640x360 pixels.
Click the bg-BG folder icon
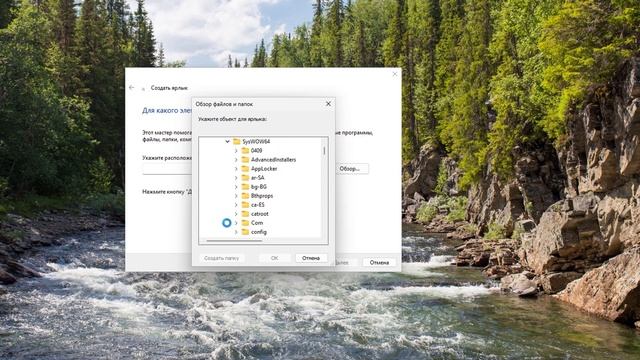tap(245, 187)
